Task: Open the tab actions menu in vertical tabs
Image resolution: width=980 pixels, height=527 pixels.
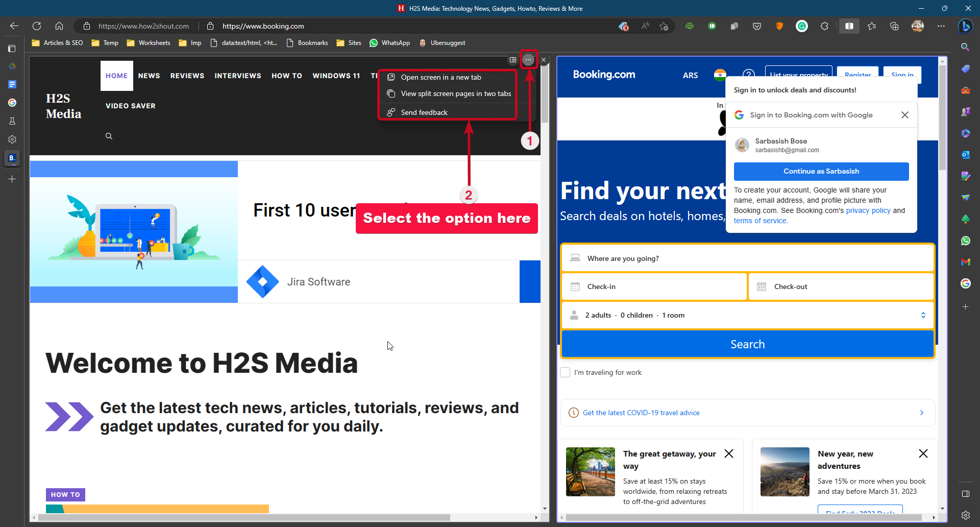Action: [x=12, y=49]
